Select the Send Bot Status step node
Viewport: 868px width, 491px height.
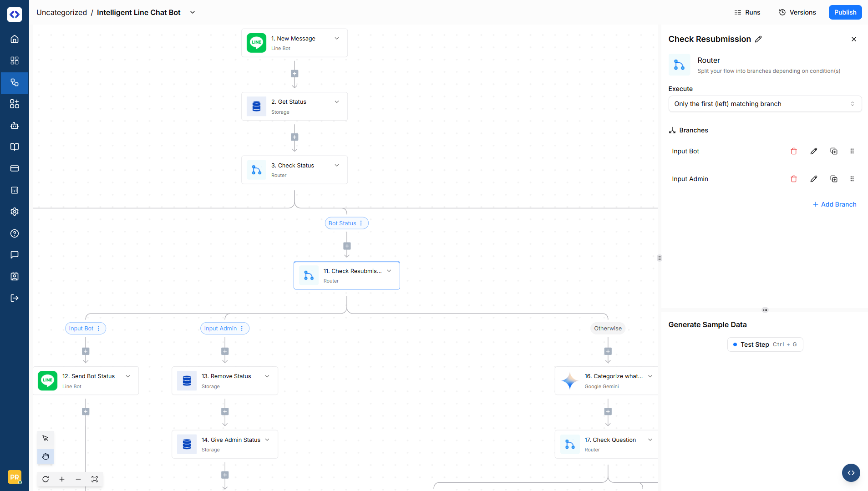point(86,381)
